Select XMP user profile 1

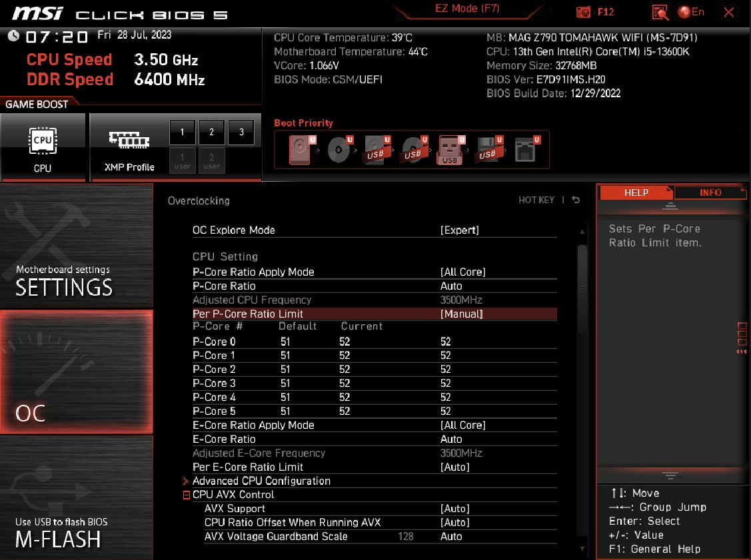182,161
